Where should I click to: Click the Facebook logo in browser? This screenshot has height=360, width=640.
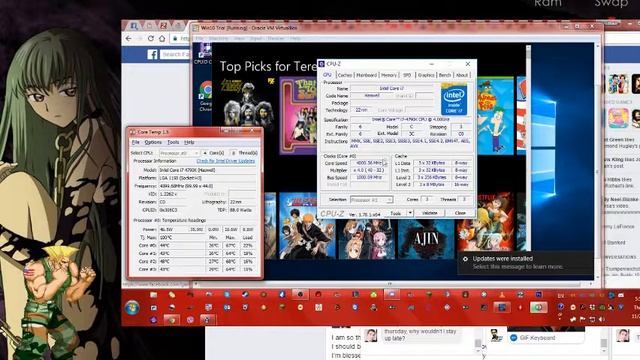[x=152, y=54]
